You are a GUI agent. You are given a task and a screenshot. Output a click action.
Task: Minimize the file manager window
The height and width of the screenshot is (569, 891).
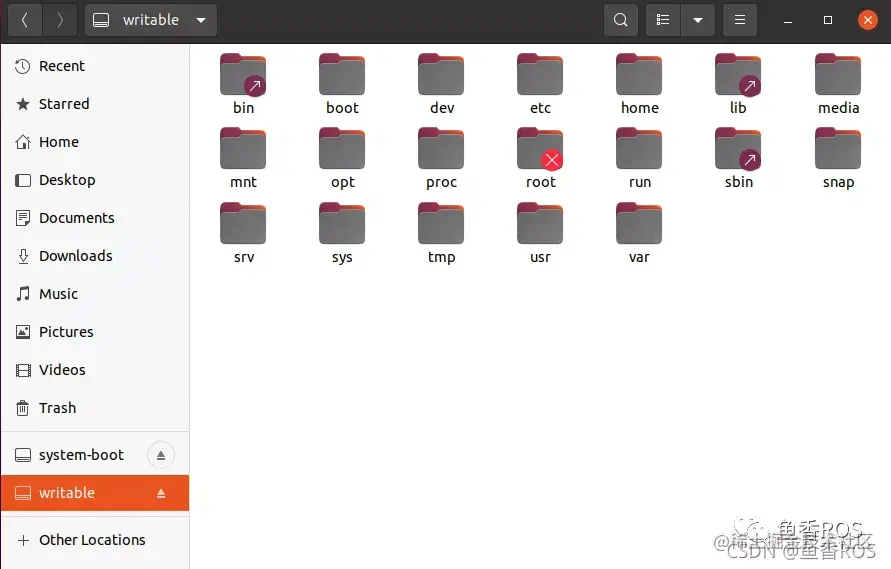click(x=788, y=20)
